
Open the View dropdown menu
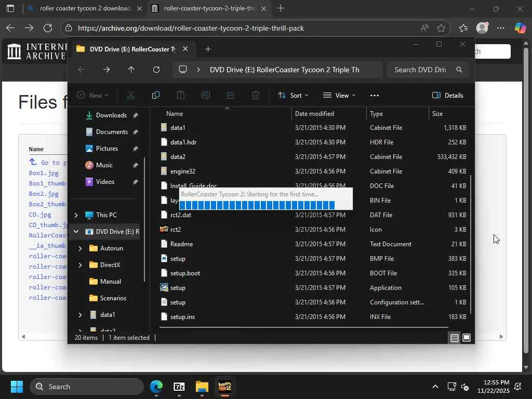point(339,96)
